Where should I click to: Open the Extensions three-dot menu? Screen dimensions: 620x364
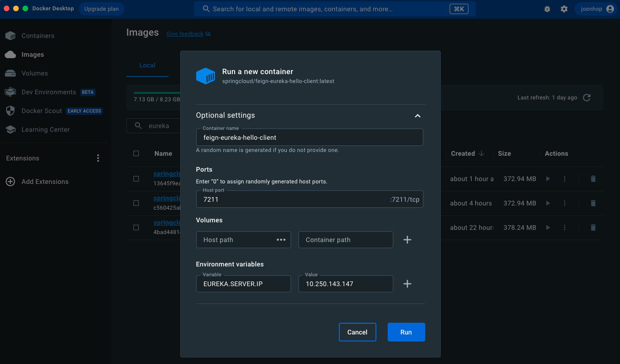click(x=98, y=158)
